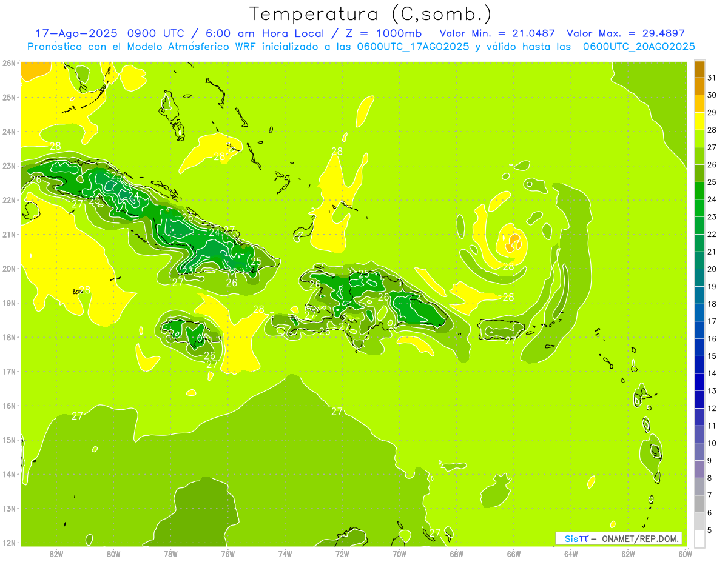Click the "68W" longitude axis label
Viewport: 728px width, 562px height.
click(x=457, y=553)
